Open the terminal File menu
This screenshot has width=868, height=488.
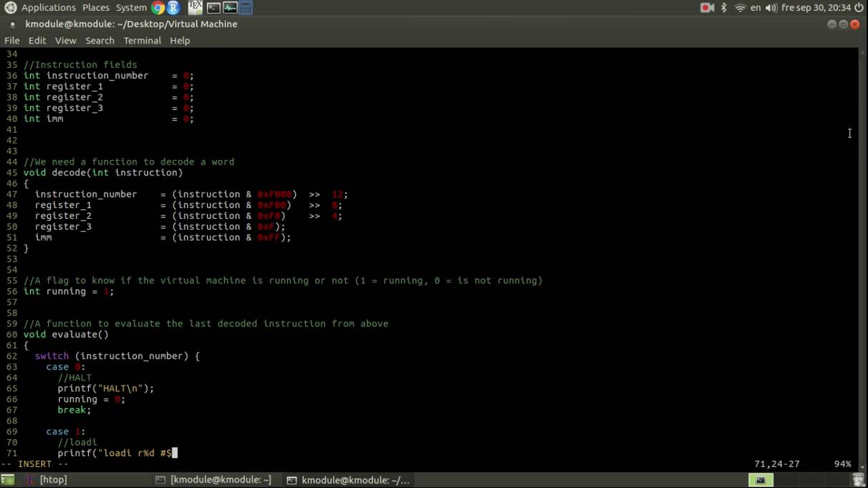click(x=12, y=41)
